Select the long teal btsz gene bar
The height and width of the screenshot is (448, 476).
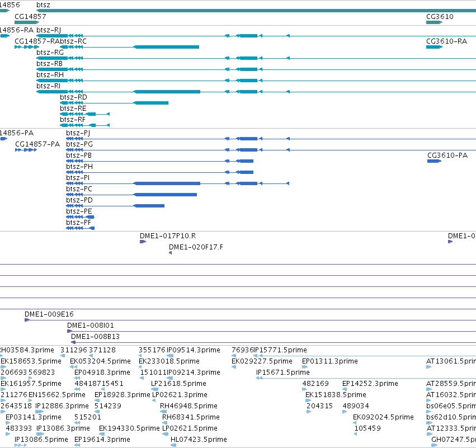[256, 11]
